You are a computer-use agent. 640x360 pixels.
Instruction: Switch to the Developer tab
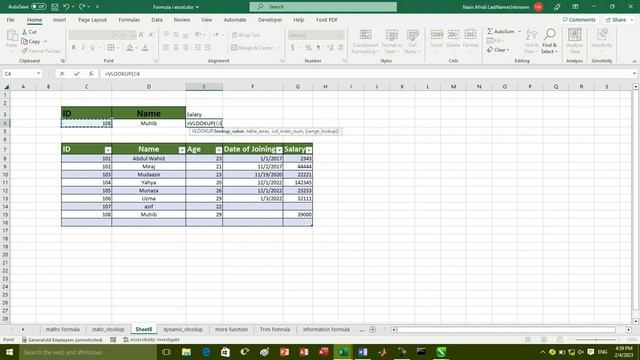270,20
